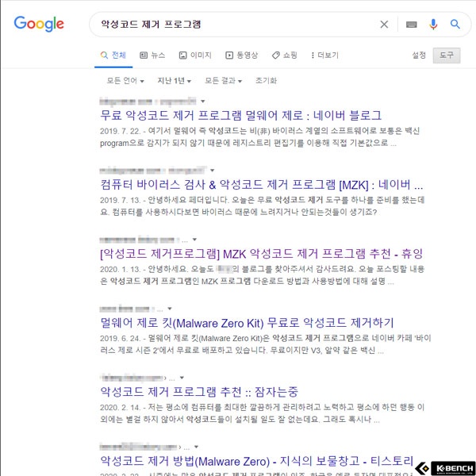Open result 악성코드 제거 프로그램 추천 :: 잠자는중
This screenshot has height=476, width=476.
point(199,392)
